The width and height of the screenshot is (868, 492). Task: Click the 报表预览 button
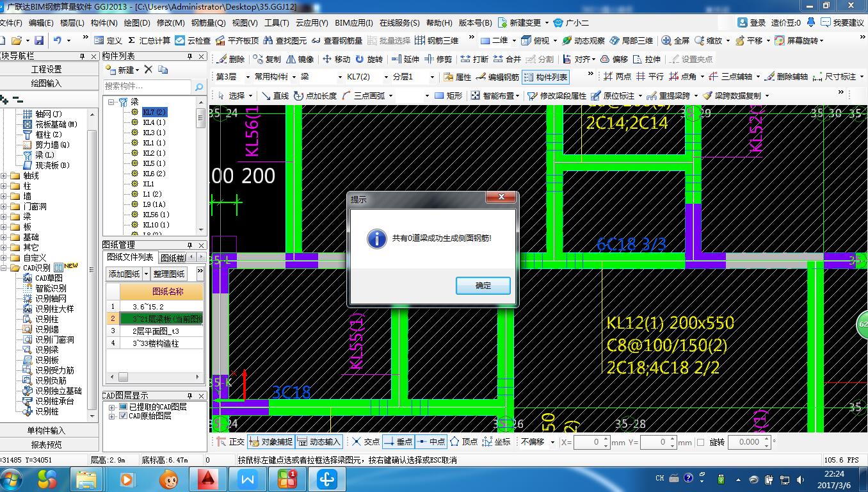[x=47, y=445]
